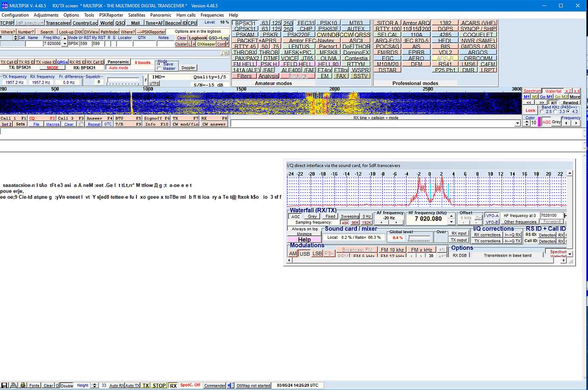Decrease AF frequency with left arrow
The width and height of the screenshot is (588, 390).
point(382,223)
